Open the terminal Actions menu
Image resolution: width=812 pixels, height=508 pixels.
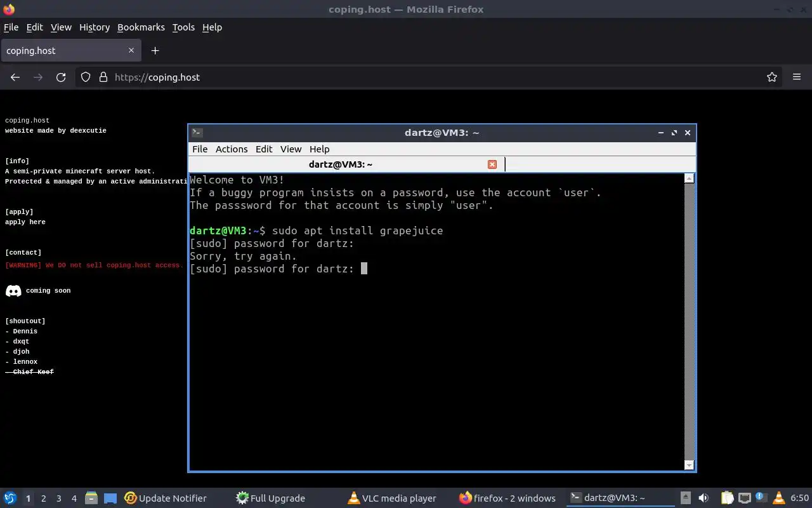tap(232, 149)
